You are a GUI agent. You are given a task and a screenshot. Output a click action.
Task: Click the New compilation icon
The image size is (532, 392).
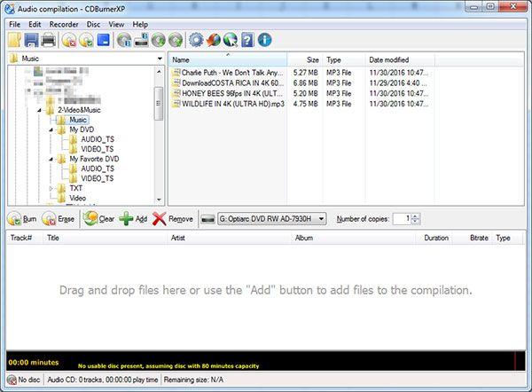click(x=14, y=40)
